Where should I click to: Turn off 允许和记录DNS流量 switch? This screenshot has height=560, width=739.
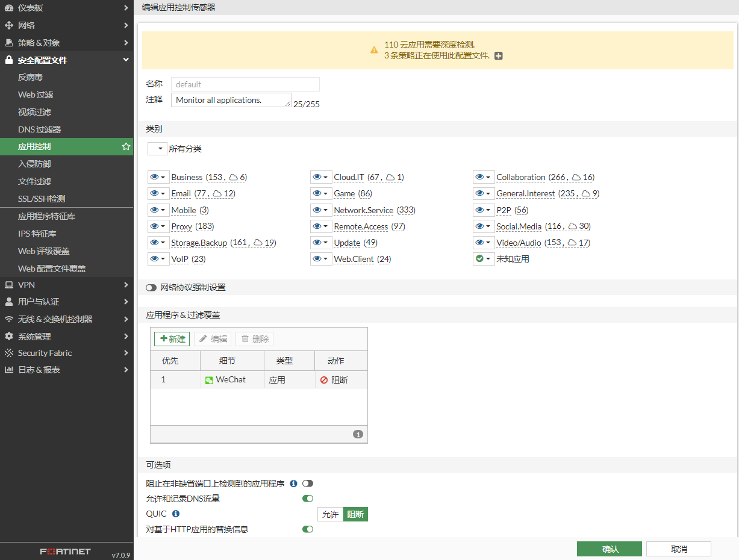(307, 499)
